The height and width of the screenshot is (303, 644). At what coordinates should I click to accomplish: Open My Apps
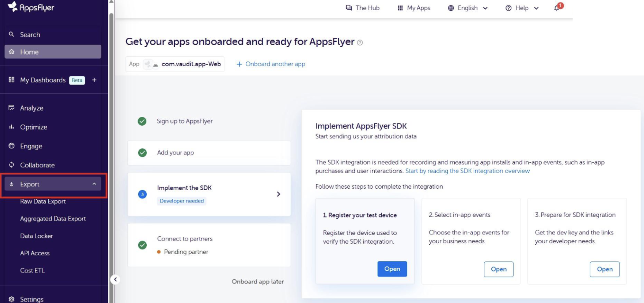click(414, 8)
